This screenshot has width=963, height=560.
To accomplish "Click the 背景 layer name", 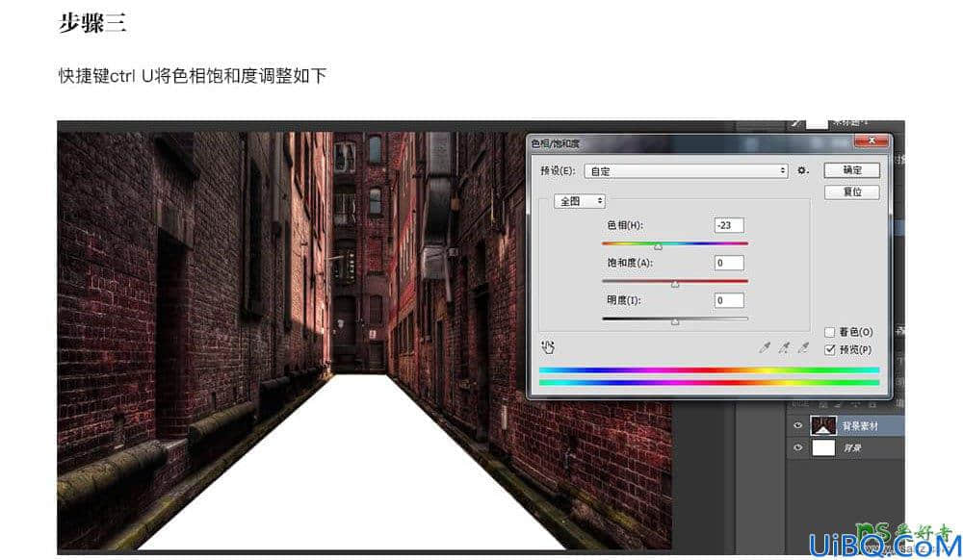I will click(x=852, y=448).
